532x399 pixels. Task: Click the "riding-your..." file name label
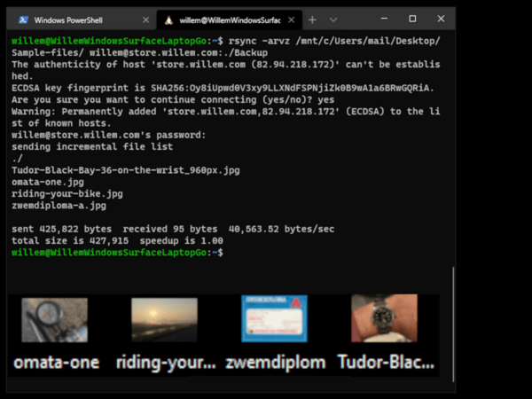click(165, 363)
